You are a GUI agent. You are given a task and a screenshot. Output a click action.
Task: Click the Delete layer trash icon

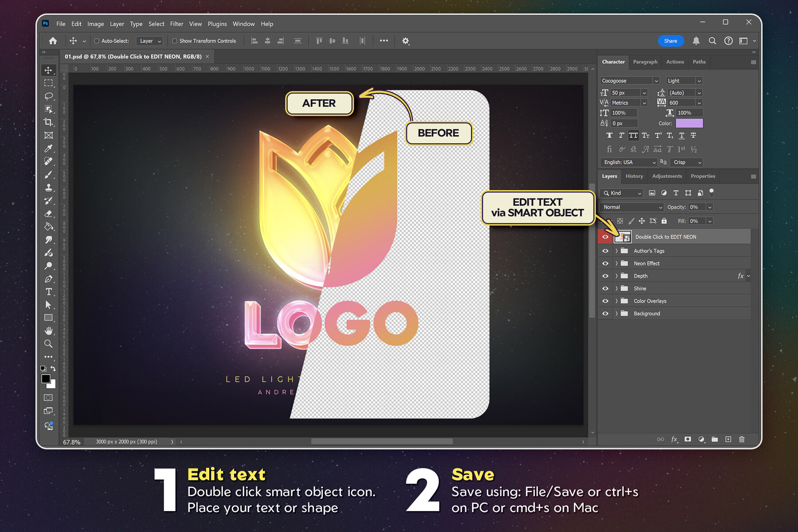742,439
